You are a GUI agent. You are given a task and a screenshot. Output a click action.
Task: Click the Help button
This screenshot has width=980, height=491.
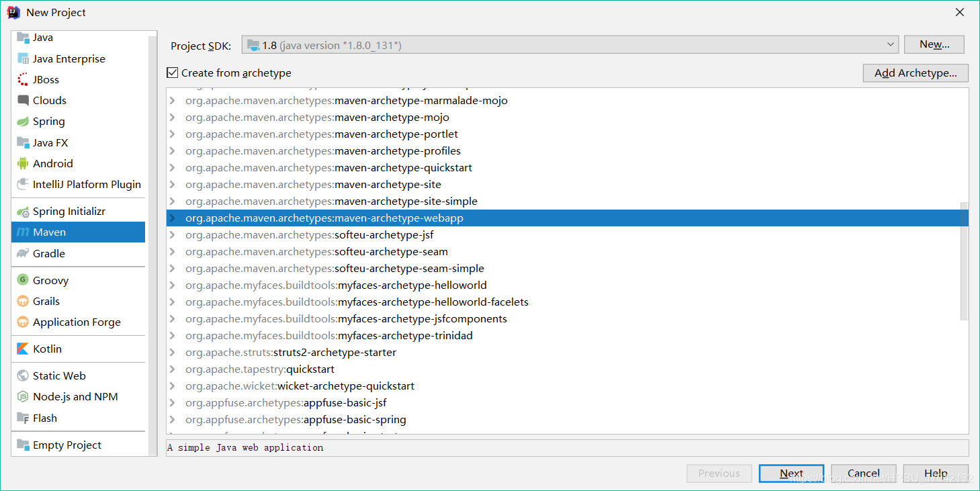(x=936, y=473)
